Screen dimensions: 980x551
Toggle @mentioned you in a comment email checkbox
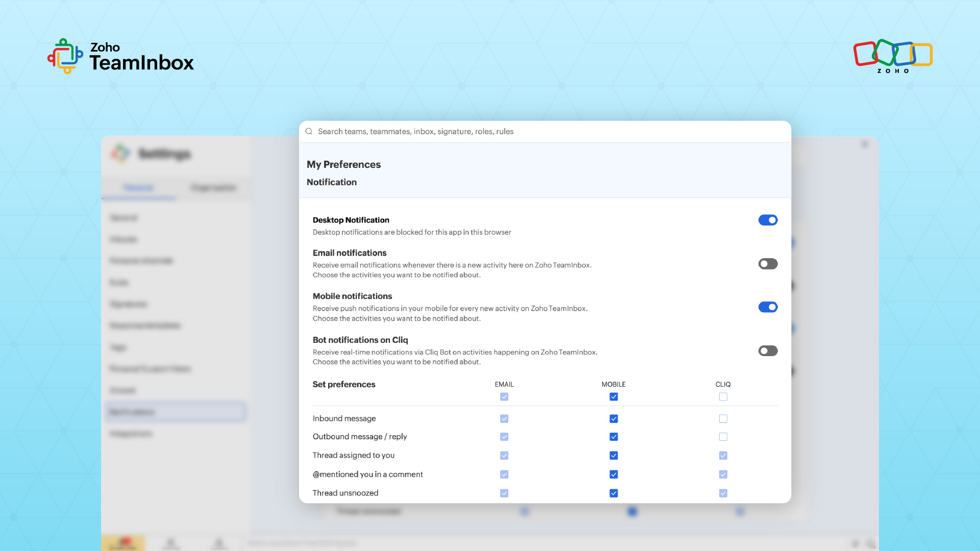(504, 474)
